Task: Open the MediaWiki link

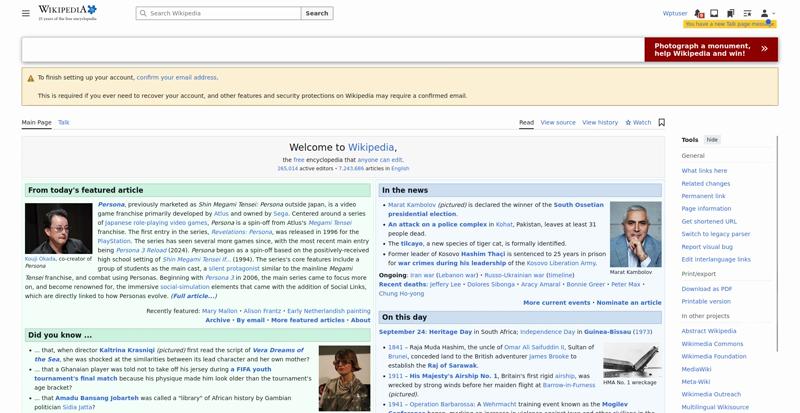Action: point(696,370)
